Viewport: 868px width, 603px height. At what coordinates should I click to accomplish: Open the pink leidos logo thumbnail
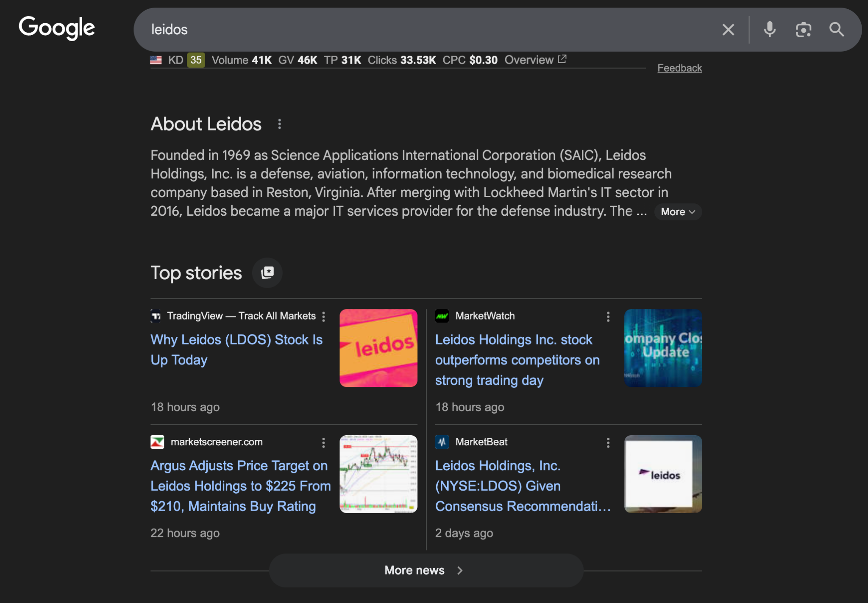pos(378,348)
